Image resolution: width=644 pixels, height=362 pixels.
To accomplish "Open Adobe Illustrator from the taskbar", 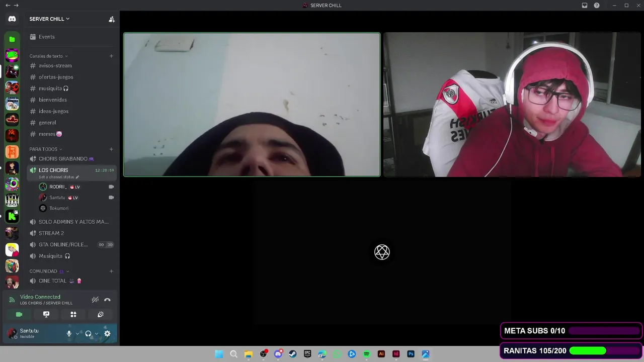I will [x=381, y=354].
